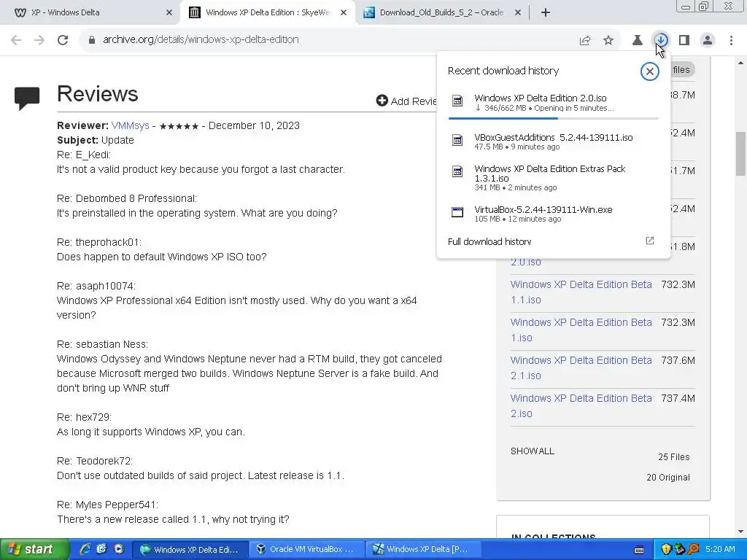This screenshot has width=747, height=560.
Task: Click the address bar URL
Action: pyautogui.click(x=201, y=39)
